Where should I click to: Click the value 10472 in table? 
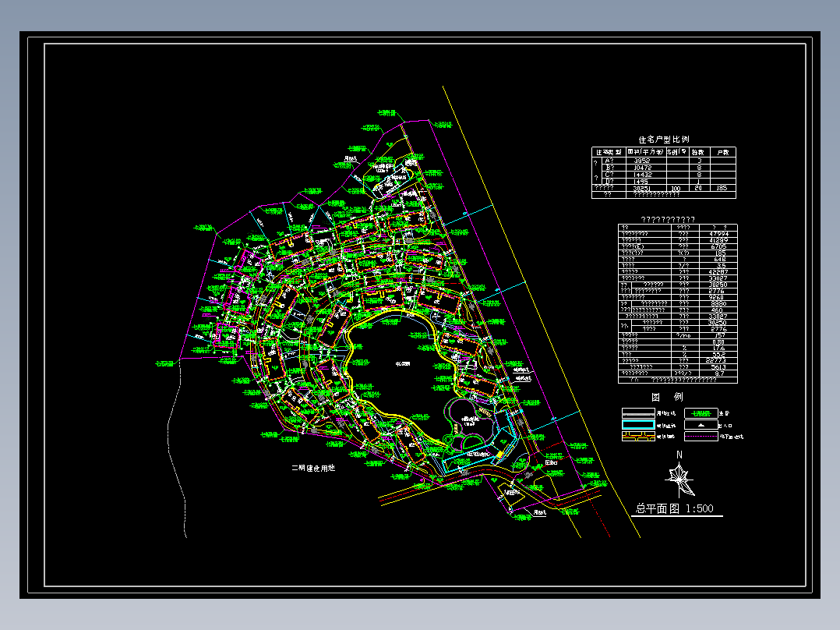(642, 168)
